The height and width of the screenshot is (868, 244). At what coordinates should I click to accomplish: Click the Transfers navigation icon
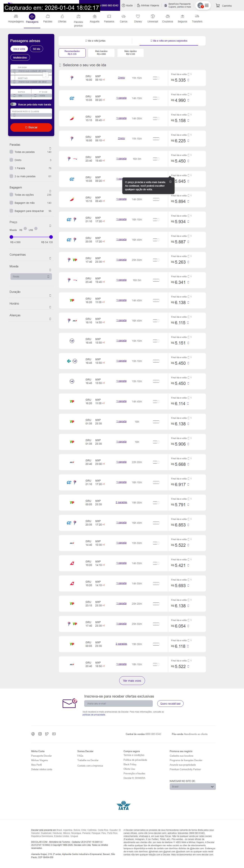tap(197, 16)
